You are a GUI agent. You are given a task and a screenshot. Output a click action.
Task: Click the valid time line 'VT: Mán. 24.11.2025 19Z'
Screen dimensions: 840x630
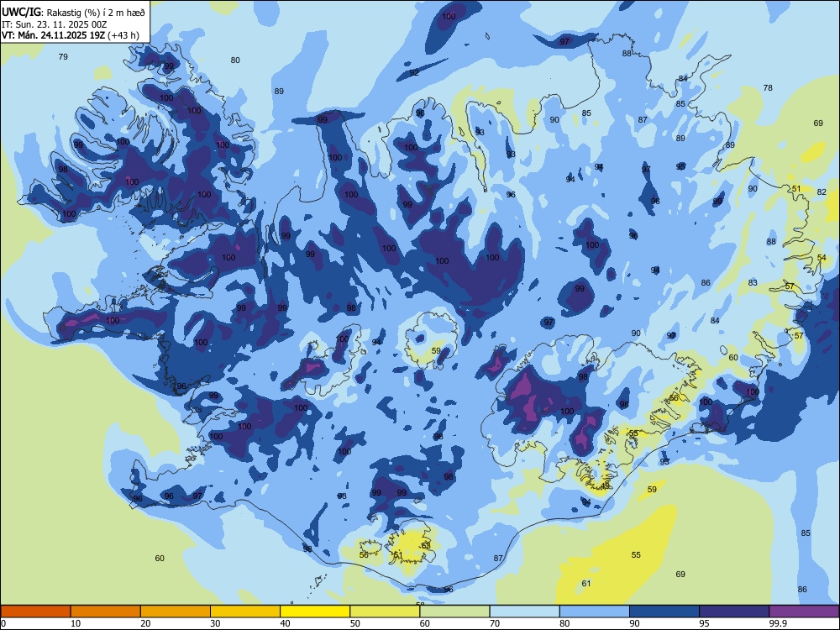tap(54, 35)
